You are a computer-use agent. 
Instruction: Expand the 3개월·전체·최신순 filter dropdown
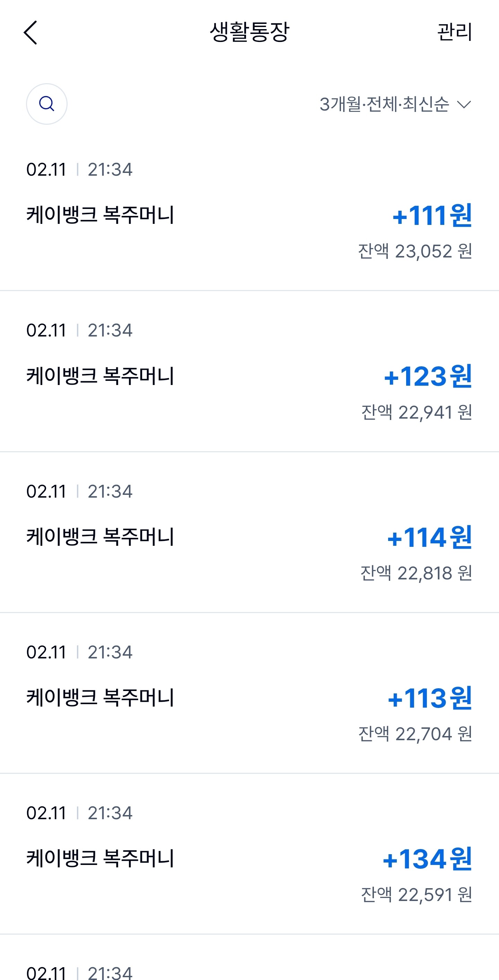(395, 104)
